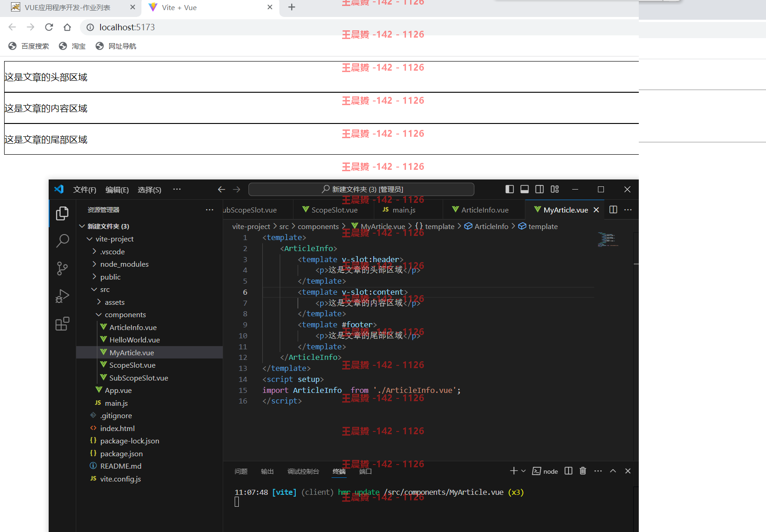
Task: Open HelloWorld.vue in the explorer
Action: [135, 340]
